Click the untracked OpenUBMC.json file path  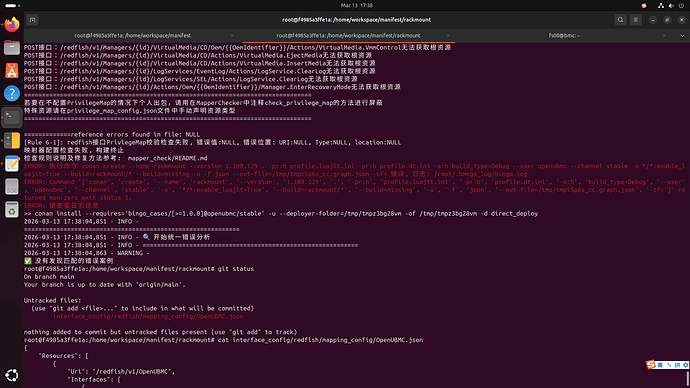tap(148, 316)
